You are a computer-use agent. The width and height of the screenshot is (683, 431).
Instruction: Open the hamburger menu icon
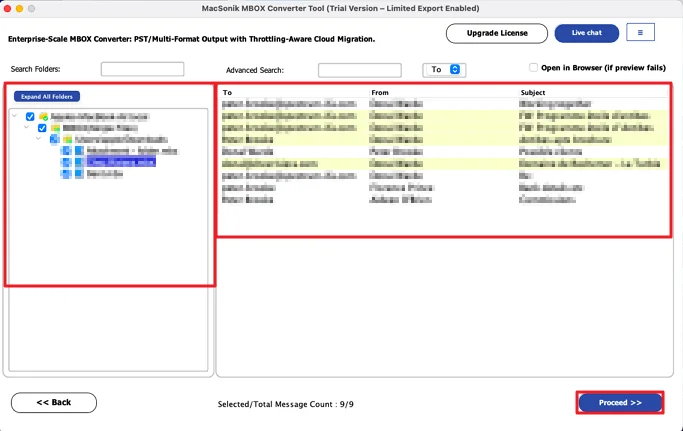tap(640, 32)
